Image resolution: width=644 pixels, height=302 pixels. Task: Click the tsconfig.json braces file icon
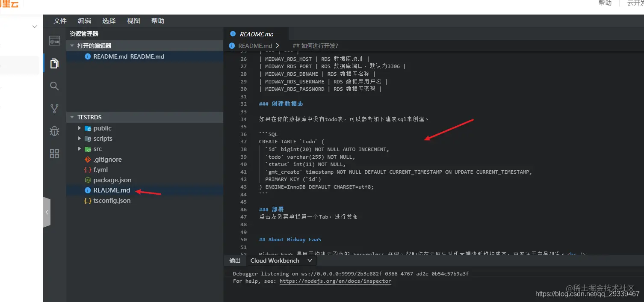tap(88, 201)
